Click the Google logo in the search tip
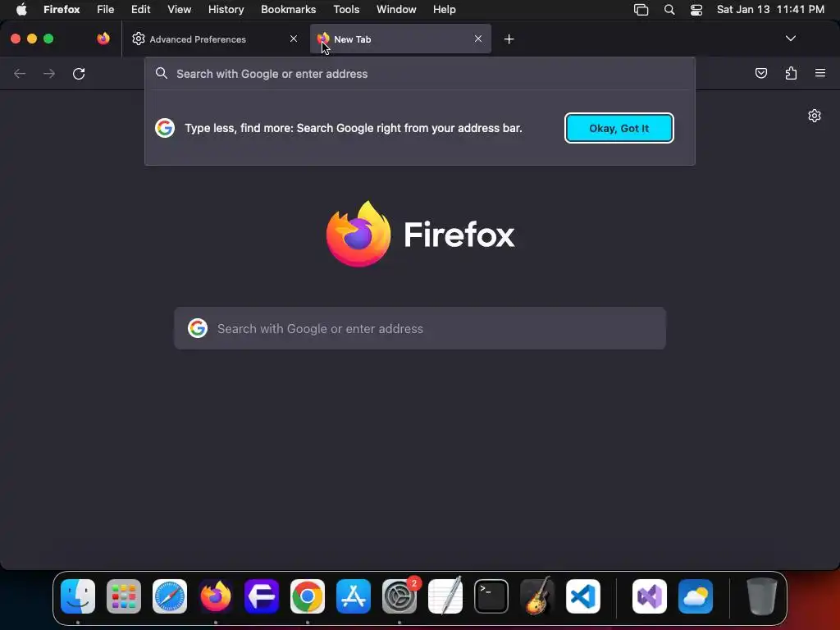Screen dimensions: 840x630 pos(165,128)
